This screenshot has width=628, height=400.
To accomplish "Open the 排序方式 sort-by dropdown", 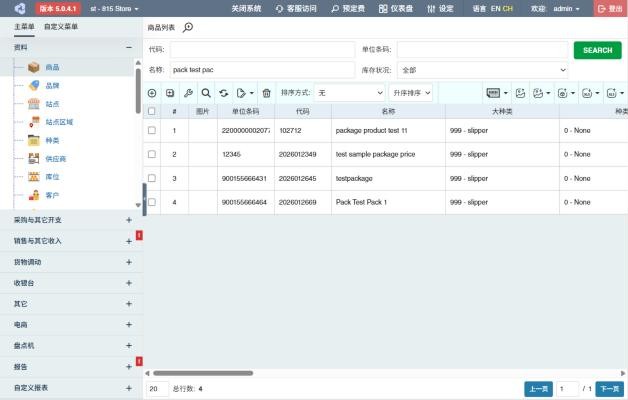I will click(x=350, y=93).
